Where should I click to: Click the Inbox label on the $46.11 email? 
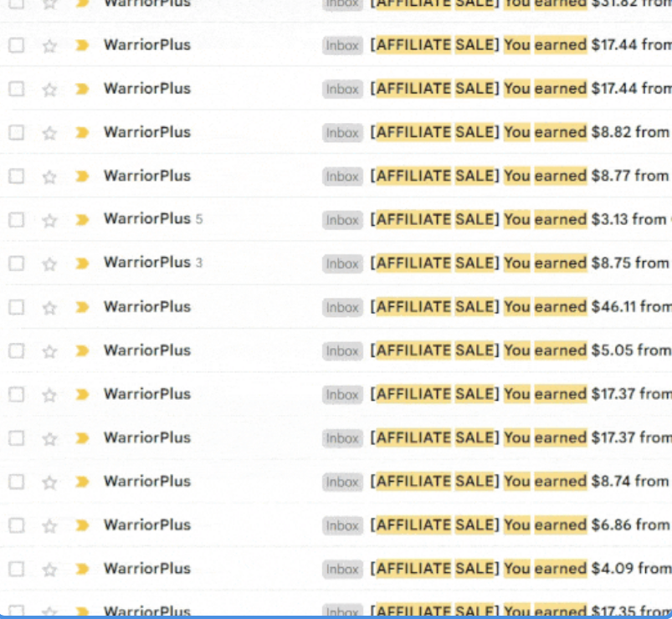pos(342,307)
